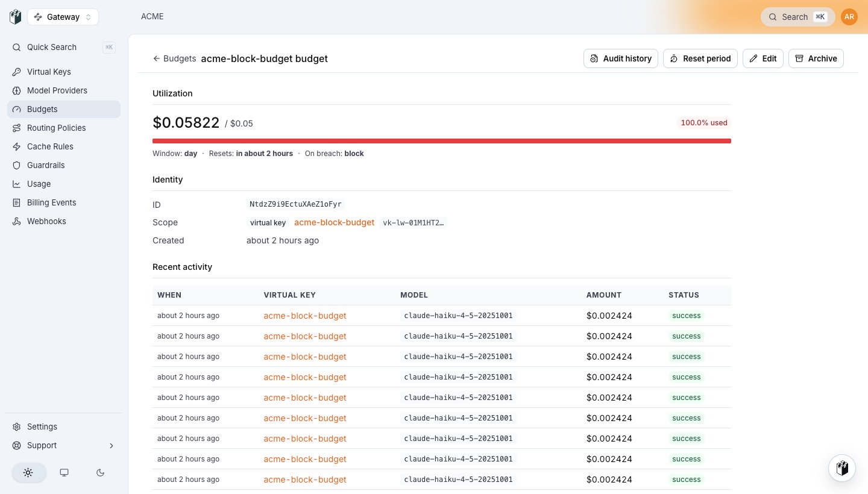This screenshot has height=494, width=868.
Task: Click the Cache Rules lightning icon
Action: pyautogui.click(x=17, y=146)
